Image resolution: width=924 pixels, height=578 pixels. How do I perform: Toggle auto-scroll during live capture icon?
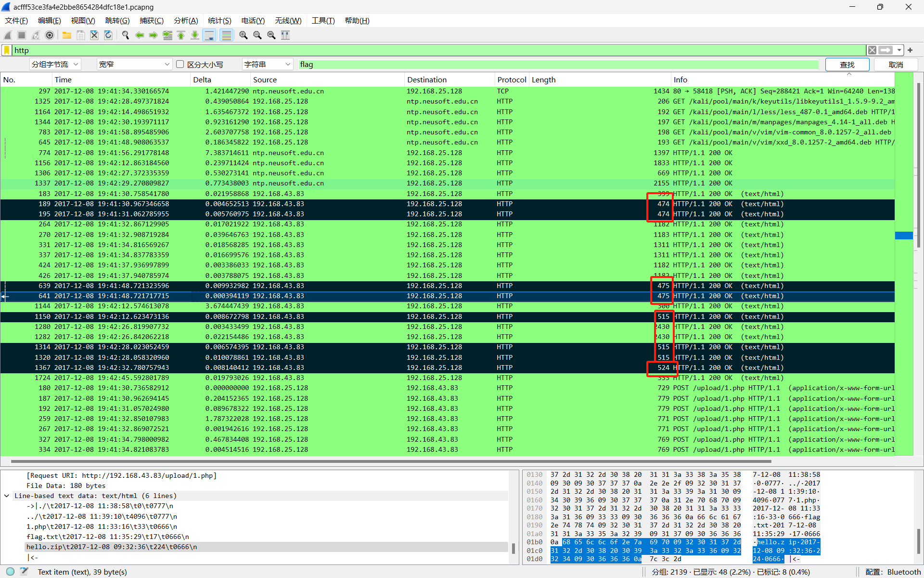(209, 35)
